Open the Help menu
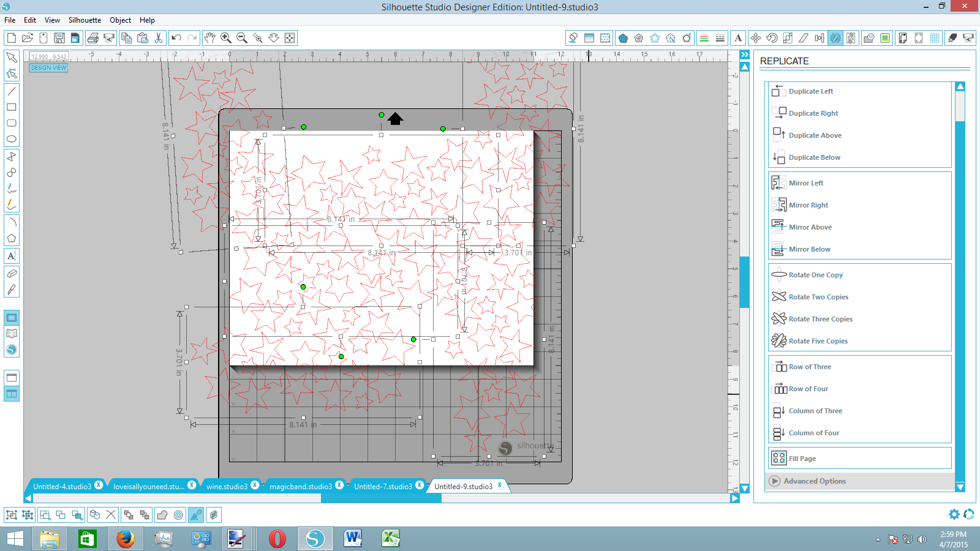Viewport: 980px width, 551px height. tap(147, 20)
